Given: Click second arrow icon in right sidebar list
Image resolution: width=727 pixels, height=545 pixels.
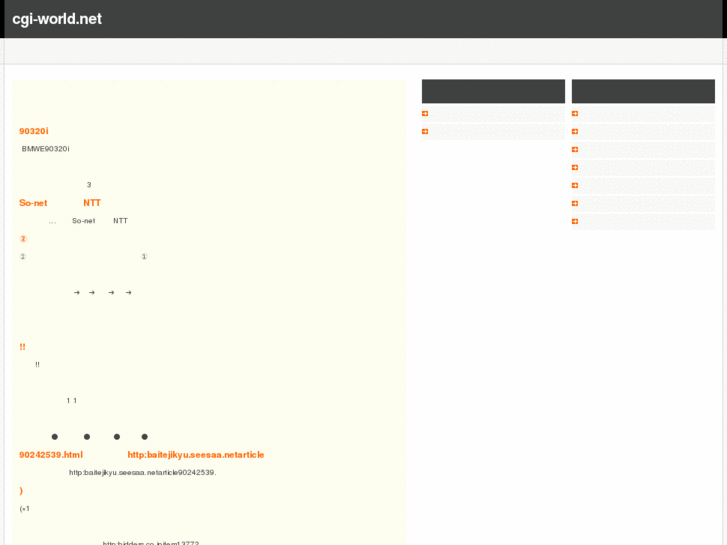Looking at the screenshot, I should click(575, 132).
